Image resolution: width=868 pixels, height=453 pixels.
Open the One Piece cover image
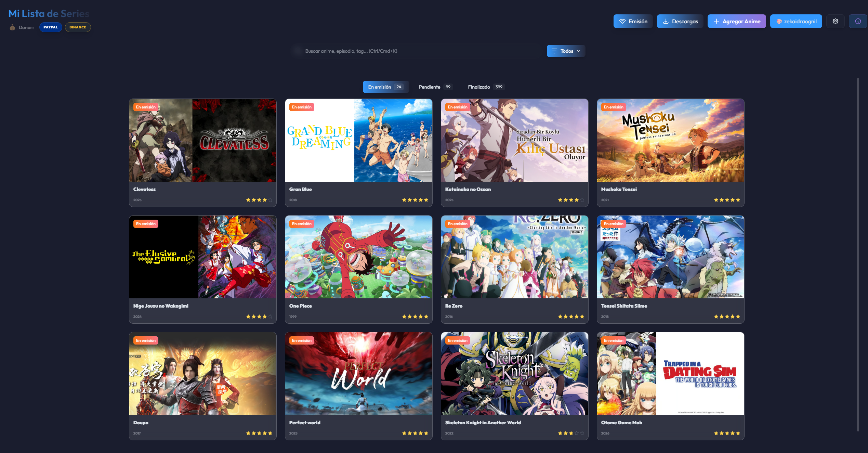(x=359, y=257)
